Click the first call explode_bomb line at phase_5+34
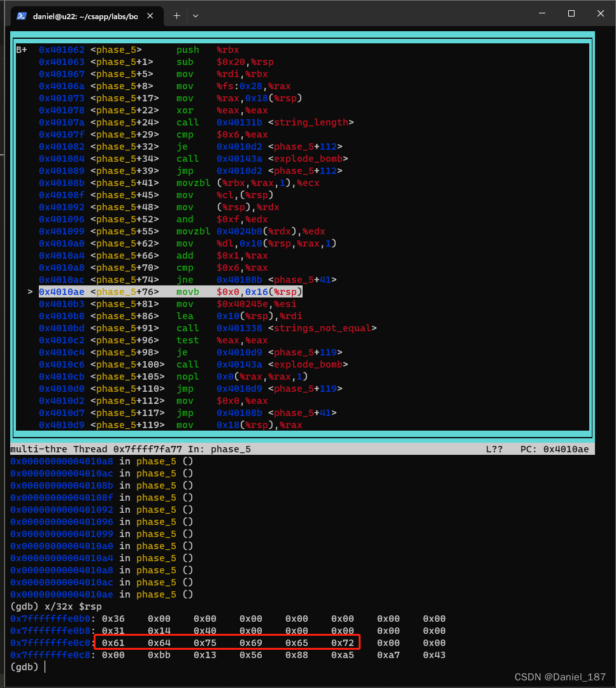Image resolution: width=616 pixels, height=688 pixels. pyautogui.click(x=194, y=159)
